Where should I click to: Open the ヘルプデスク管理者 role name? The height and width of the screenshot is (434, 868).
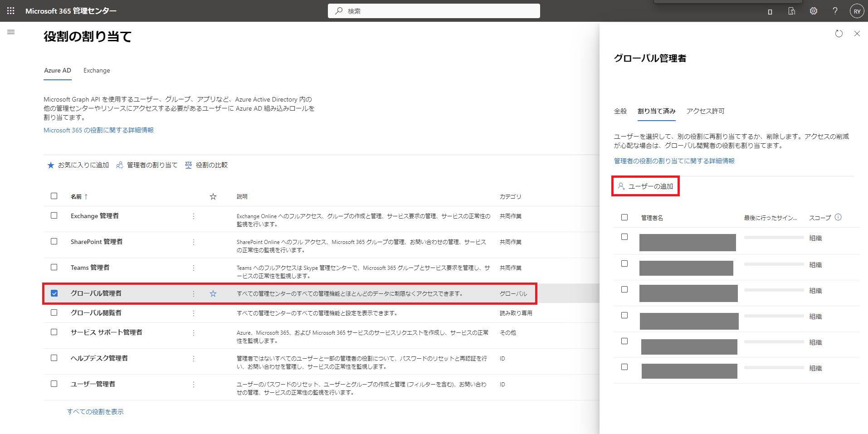pyautogui.click(x=99, y=358)
